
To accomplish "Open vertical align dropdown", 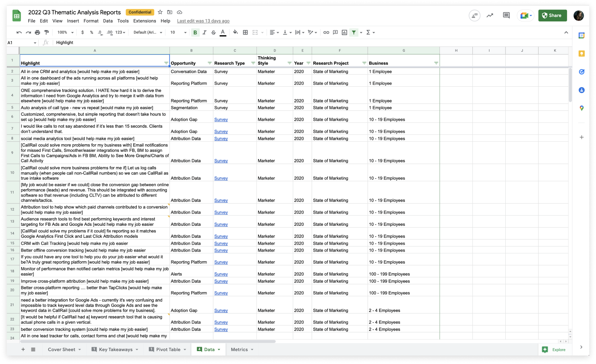I will [x=287, y=33].
